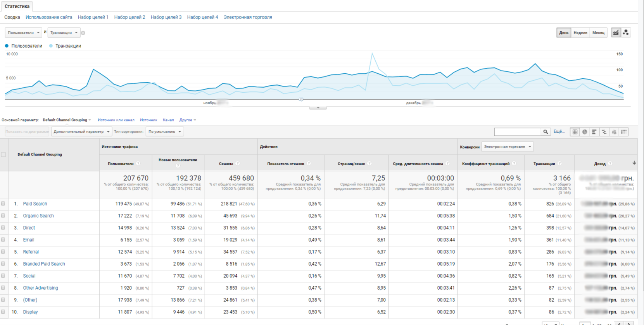Expand the Электронная торговля conversions dropdown
The width and height of the screenshot is (644, 325).
pyautogui.click(x=507, y=147)
